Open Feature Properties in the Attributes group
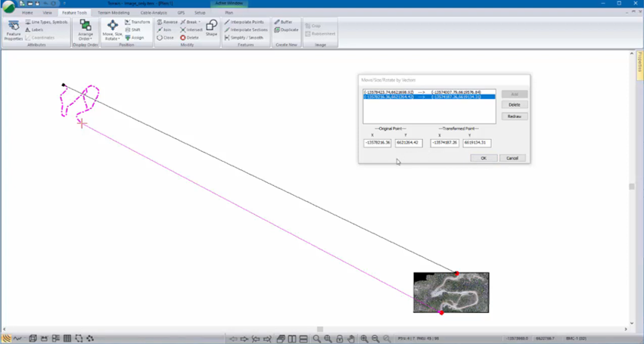644x344 pixels. [14, 30]
